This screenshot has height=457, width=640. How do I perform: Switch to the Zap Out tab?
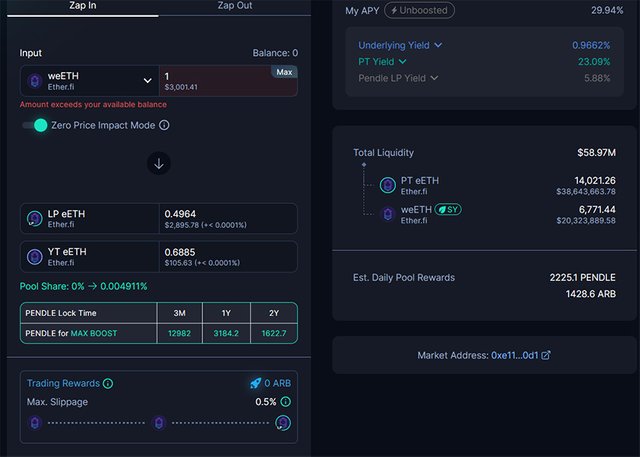(235, 6)
